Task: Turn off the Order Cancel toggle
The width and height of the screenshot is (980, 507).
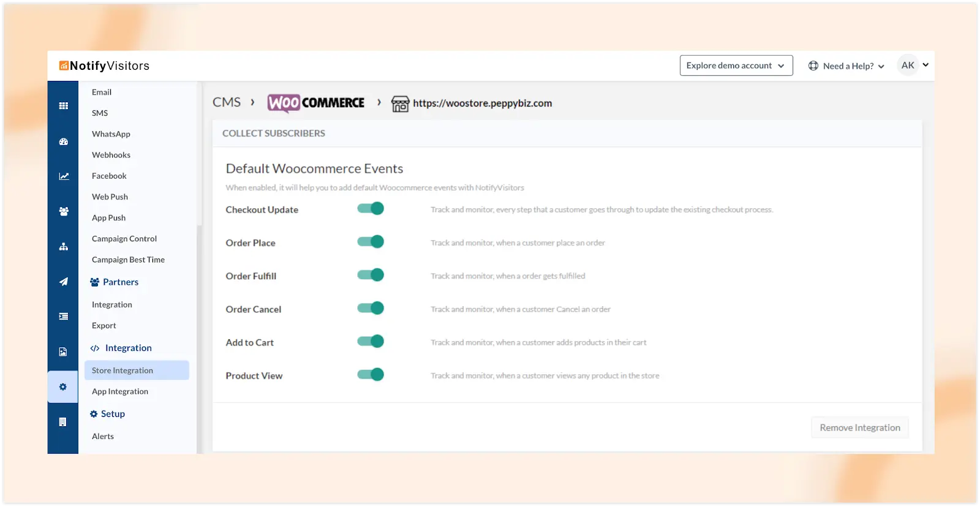Action: point(371,309)
